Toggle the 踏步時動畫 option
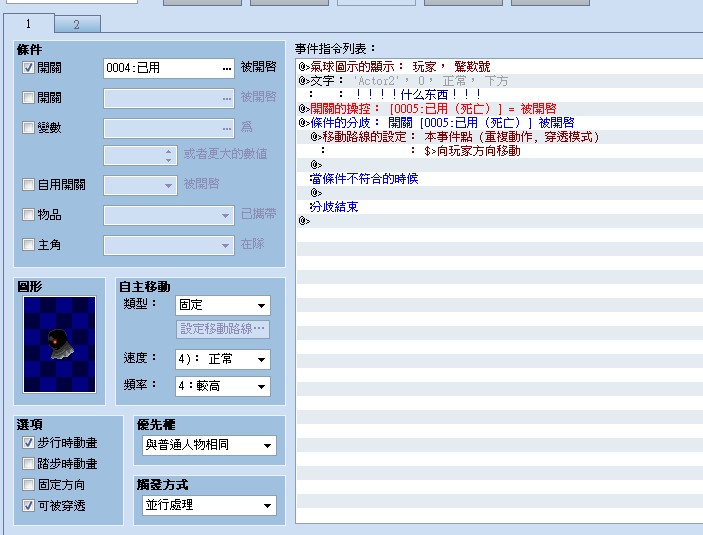This screenshot has height=535, width=703. pyautogui.click(x=28, y=463)
